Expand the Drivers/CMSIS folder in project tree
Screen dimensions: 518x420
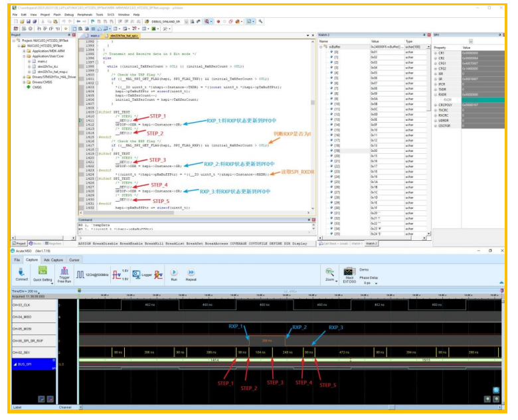click(x=24, y=82)
